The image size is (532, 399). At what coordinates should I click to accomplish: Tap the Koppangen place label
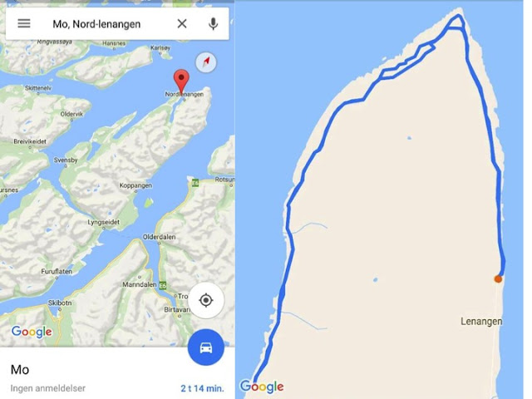(x=135, y=185)
